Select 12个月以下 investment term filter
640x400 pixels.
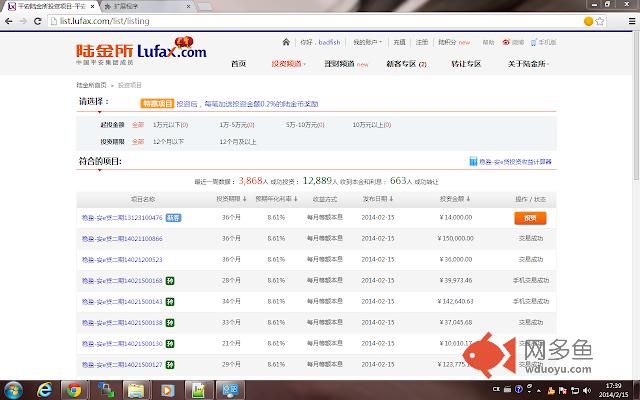tap(170, 141)
